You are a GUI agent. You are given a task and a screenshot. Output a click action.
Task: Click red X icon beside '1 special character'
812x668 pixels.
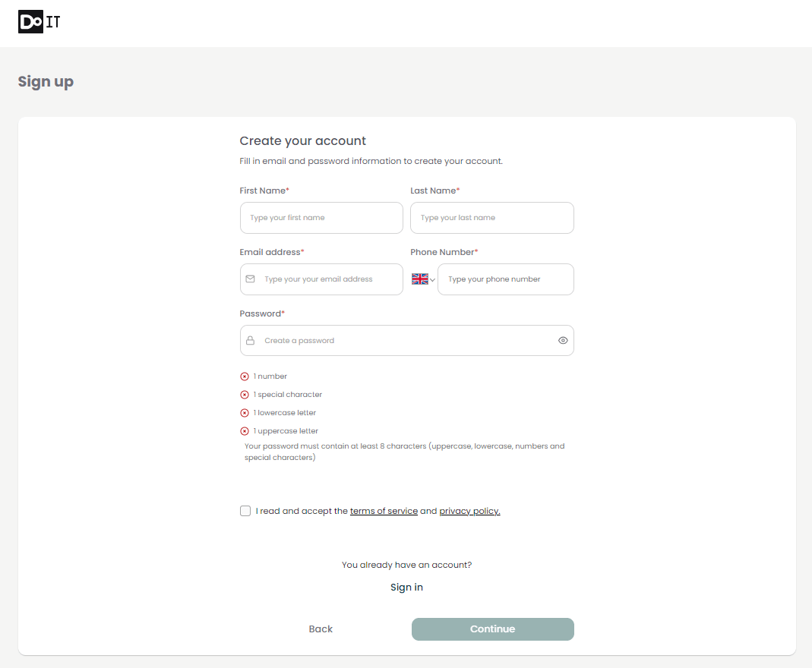coord(245,395)
